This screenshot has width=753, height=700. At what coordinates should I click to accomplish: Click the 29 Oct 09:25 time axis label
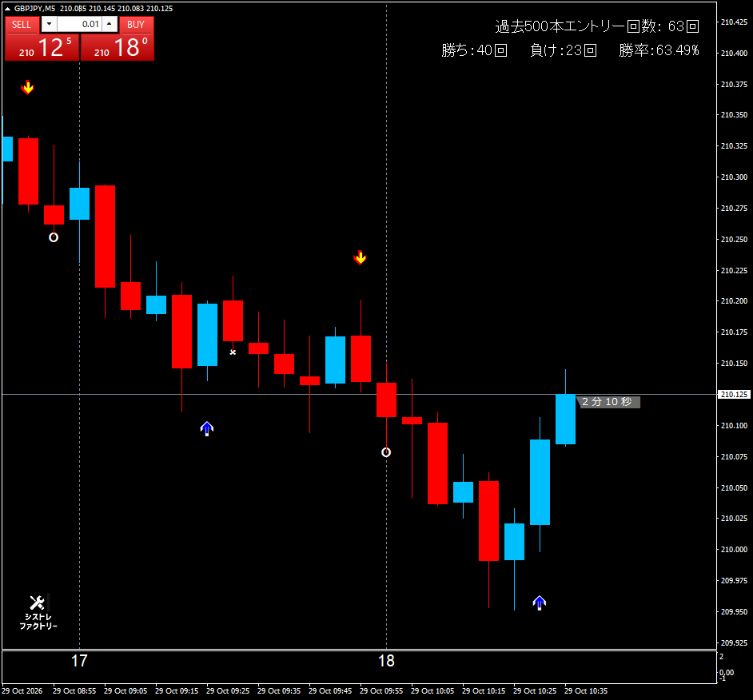pos(228,691)
